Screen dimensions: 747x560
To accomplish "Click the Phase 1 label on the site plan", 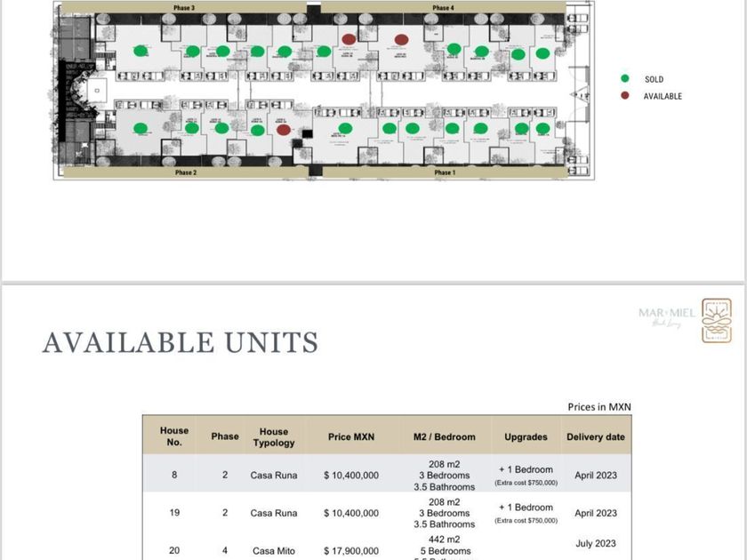I will click(445, 172).
